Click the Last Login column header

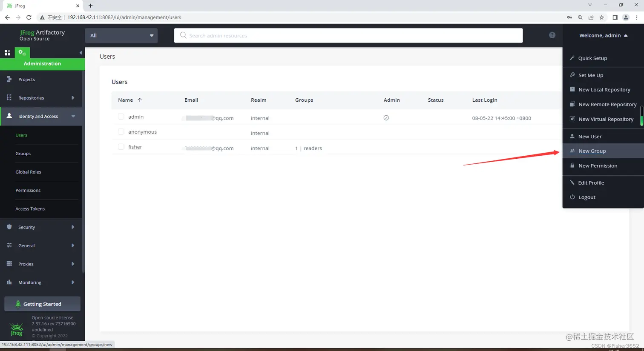(x=485, y=100)
